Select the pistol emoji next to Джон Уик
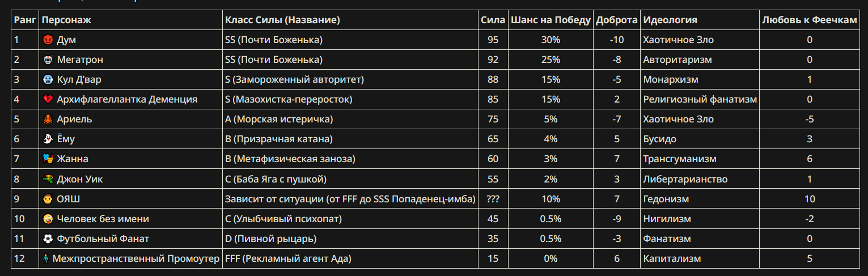Image resolution: width=868 pixels, height=276 pixels. [x=48, y=179]
